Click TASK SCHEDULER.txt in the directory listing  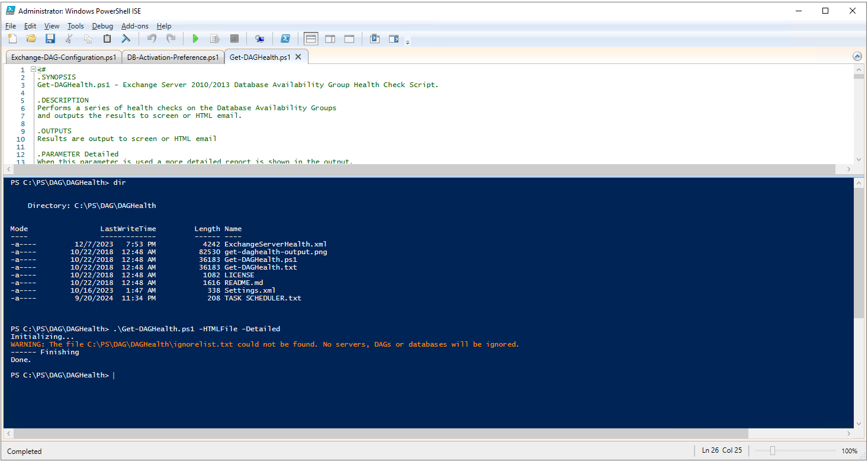(263, 298)
